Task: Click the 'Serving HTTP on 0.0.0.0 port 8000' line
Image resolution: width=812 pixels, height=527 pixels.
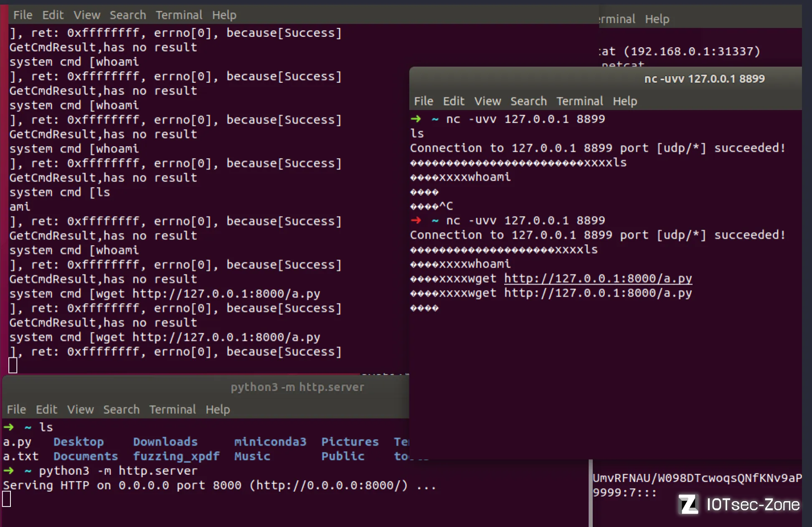Action: [x=220, y=486]
